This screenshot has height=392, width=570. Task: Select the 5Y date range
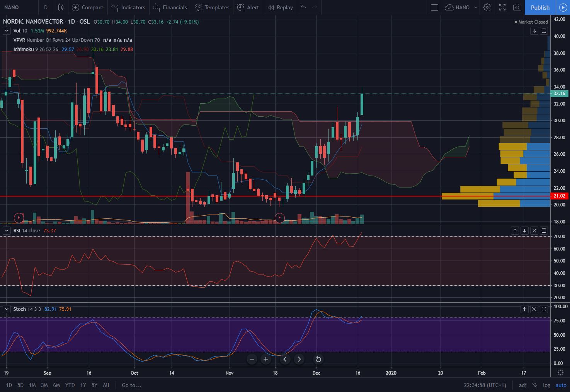click(x=94, y=385)
